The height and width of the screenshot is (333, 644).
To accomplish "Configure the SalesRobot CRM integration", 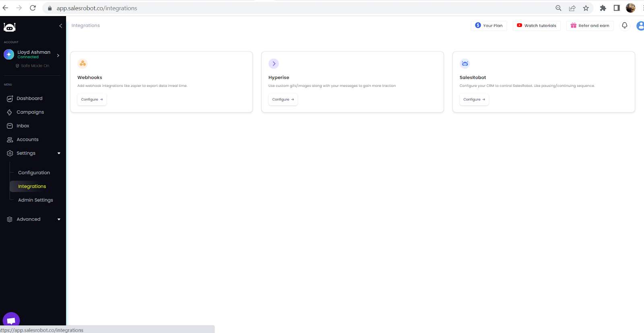I will point(474,99).
